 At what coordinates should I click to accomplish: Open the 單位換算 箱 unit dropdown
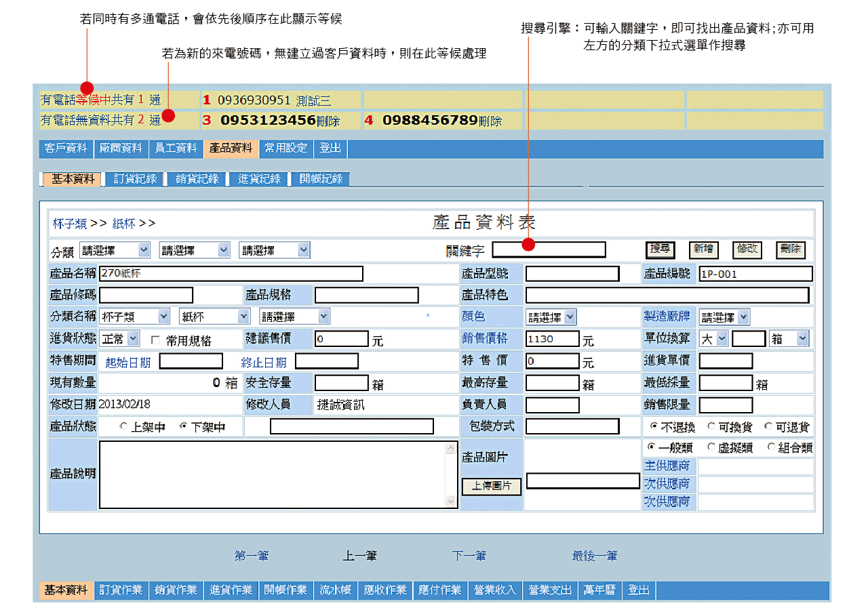(789, 339)
